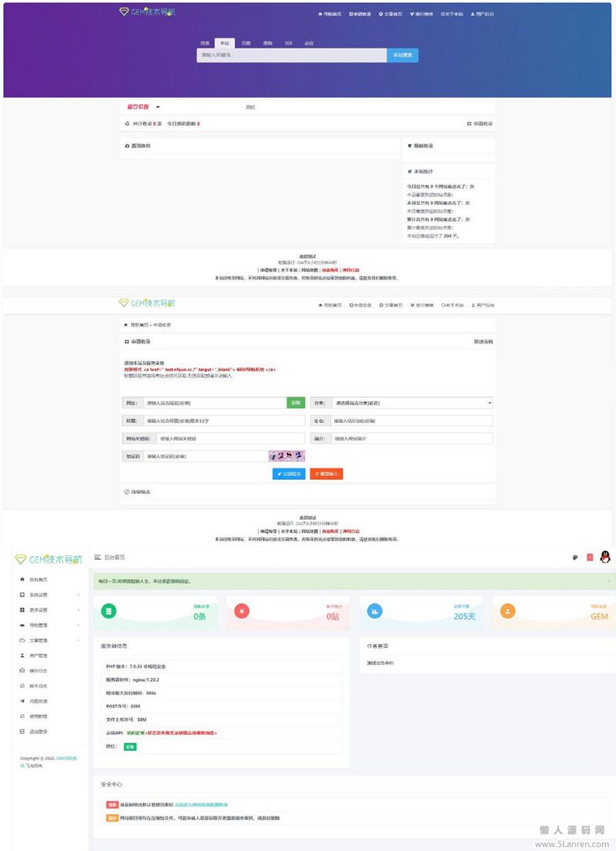Open 用户后台 in the white application page header
Image resolution: width=616 pixels, height=851 pixels.
[483, 305]
